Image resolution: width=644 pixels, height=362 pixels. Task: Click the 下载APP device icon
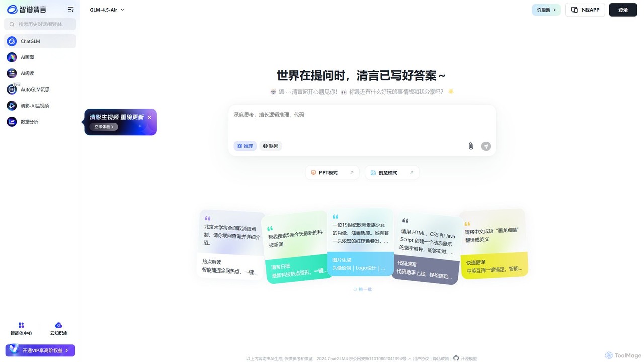click(x=574, y=10)
